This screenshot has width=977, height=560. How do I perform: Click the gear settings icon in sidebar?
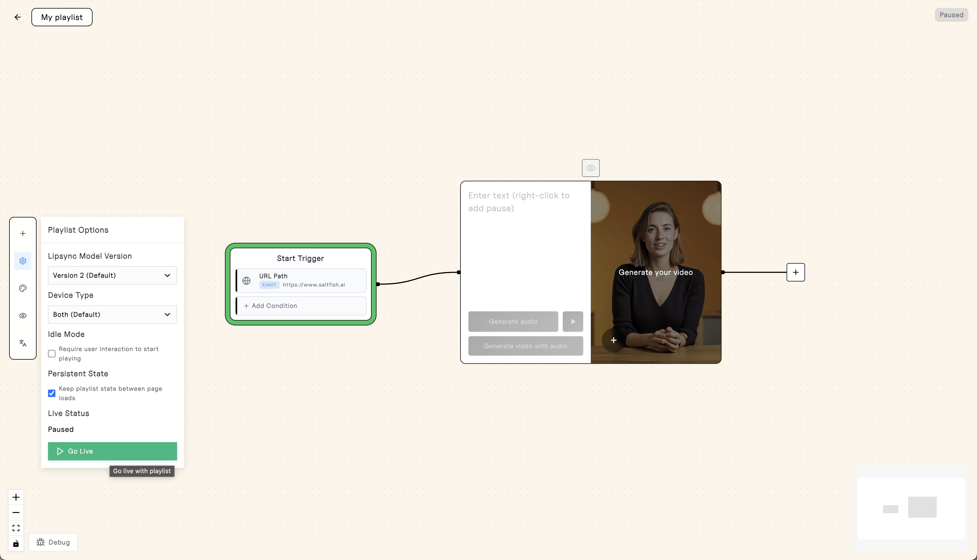pos(23,261)
